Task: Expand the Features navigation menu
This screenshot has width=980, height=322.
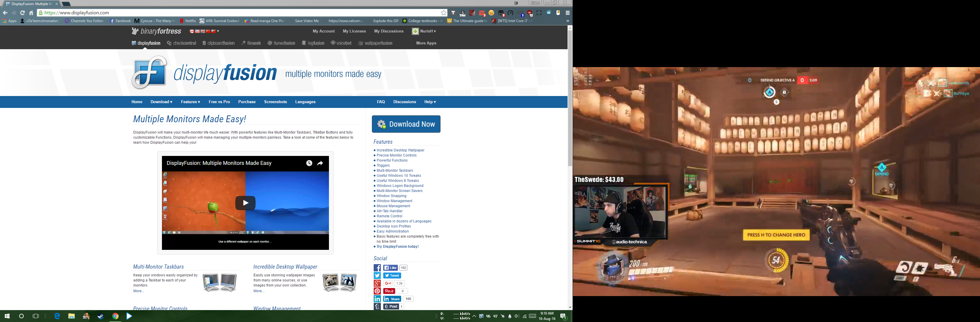Action: (190, 102)
